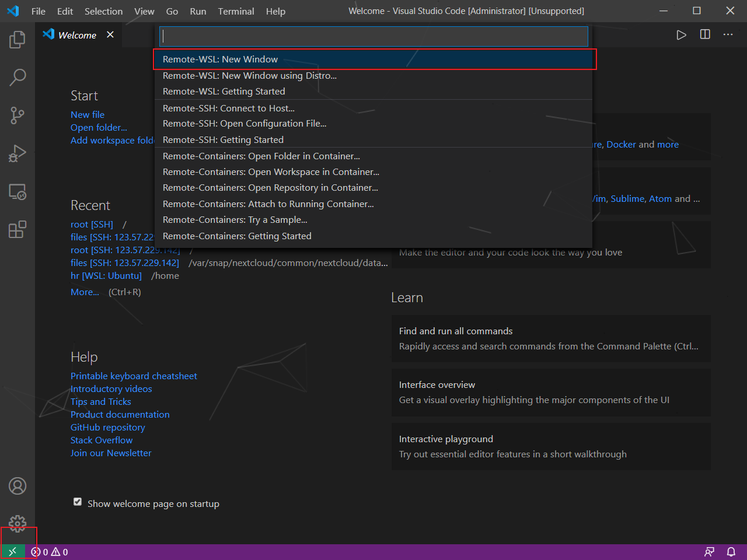Open recent folder hr [WSL: Ubuntu]
This screenshot has height=560, width=747.
point(106,275)
